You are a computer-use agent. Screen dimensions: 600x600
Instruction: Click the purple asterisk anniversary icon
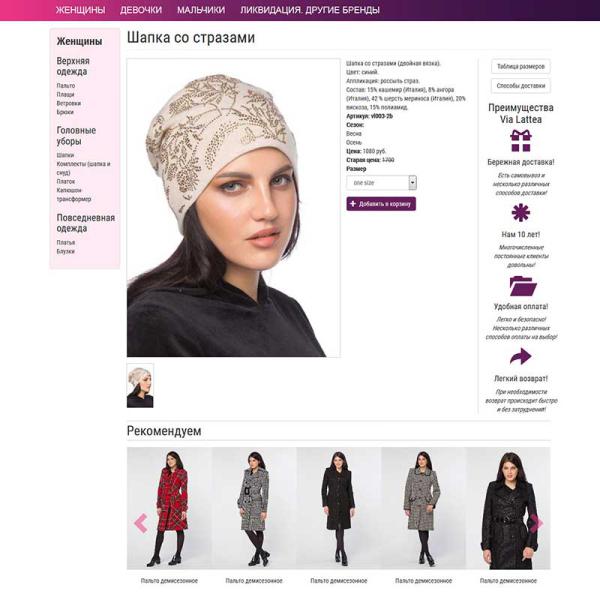[x=520, y=213]
